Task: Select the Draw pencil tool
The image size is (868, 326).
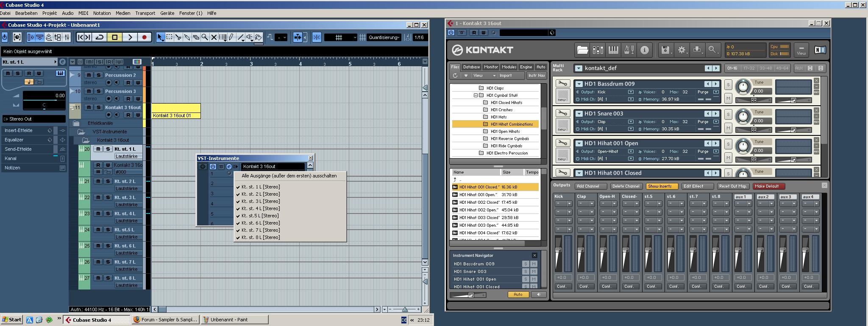Action: point(231,37)
